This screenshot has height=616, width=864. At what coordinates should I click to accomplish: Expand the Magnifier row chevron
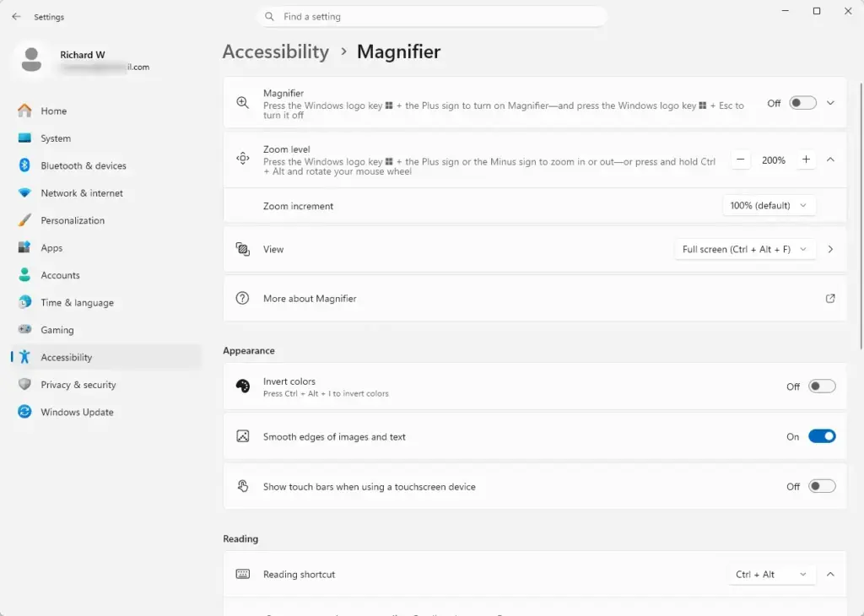(x=830, y=103)
